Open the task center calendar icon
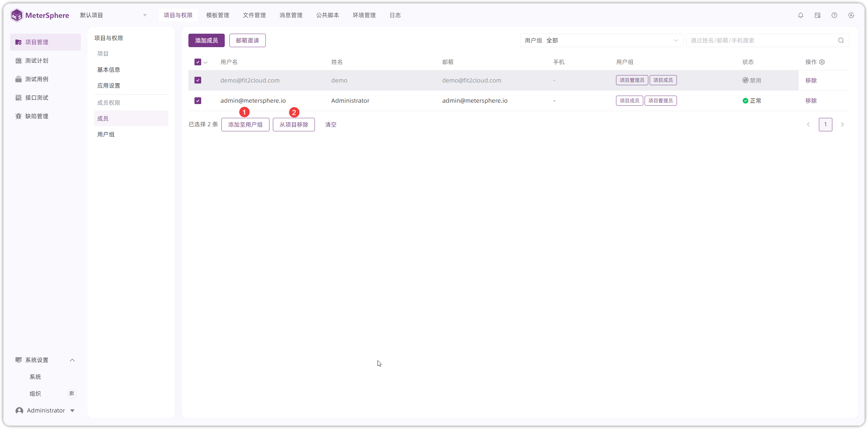 [x=818, y=15]
